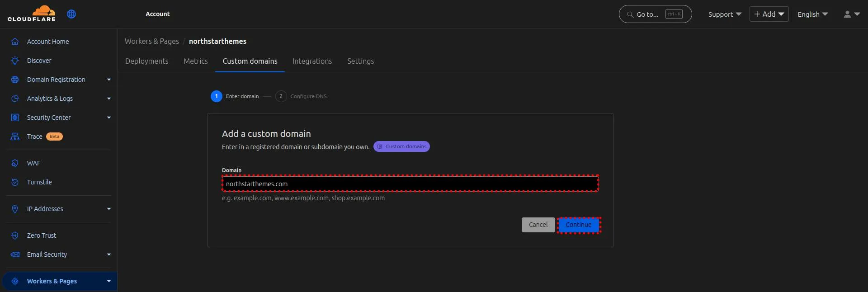This screenshot has height=292, width=868.
Task: Open the Custom domains documentation badge
Action: click(401, 146)
